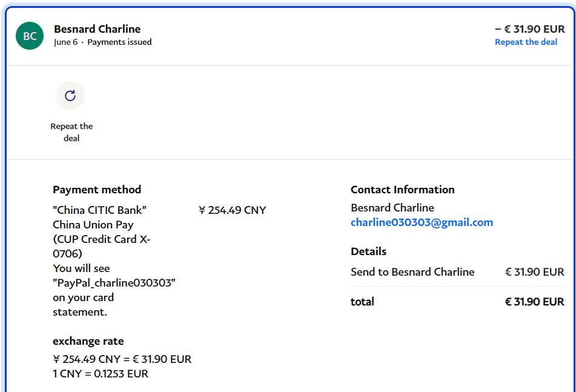The width and height of the screenshot is (576, 392).
Task: Click the blue Repeat the deal link
Action: click(x=526, y=42)
